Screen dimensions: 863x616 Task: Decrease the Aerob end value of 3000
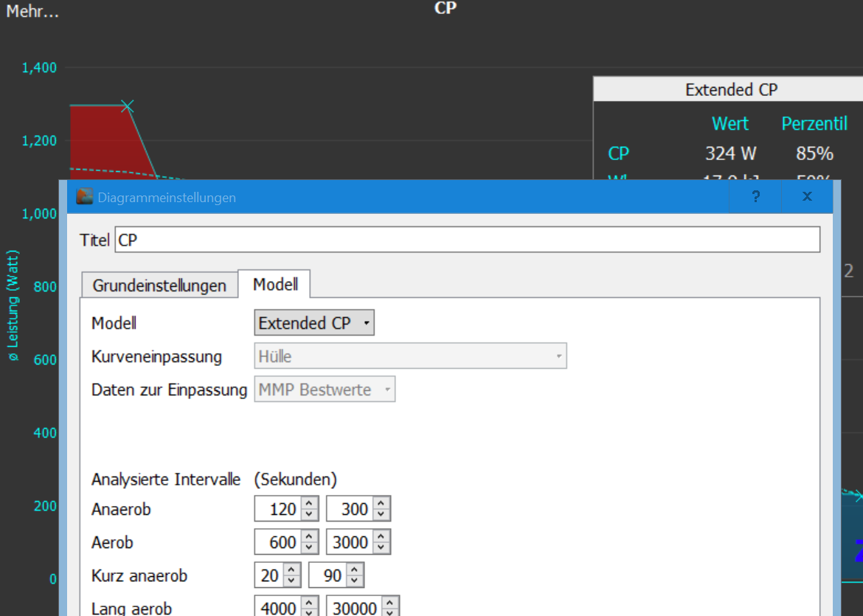pyautogui.click(x=381, y=547)
